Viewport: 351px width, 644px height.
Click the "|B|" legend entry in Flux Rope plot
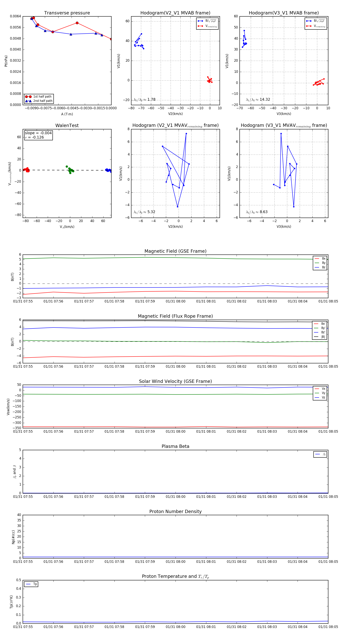tap(320, 337)
